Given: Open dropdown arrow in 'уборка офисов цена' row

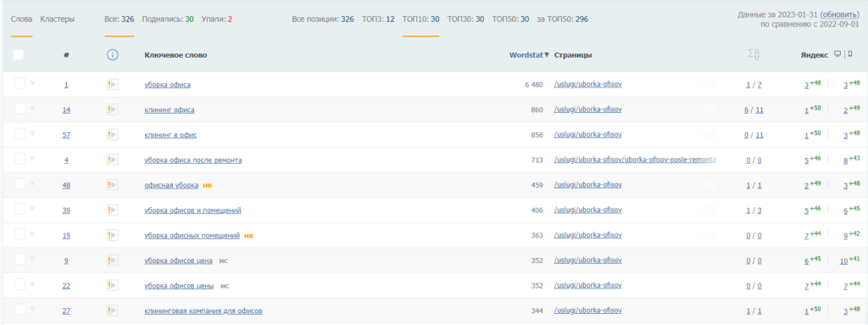Looking at the screenshot, I should click(32, 259).
